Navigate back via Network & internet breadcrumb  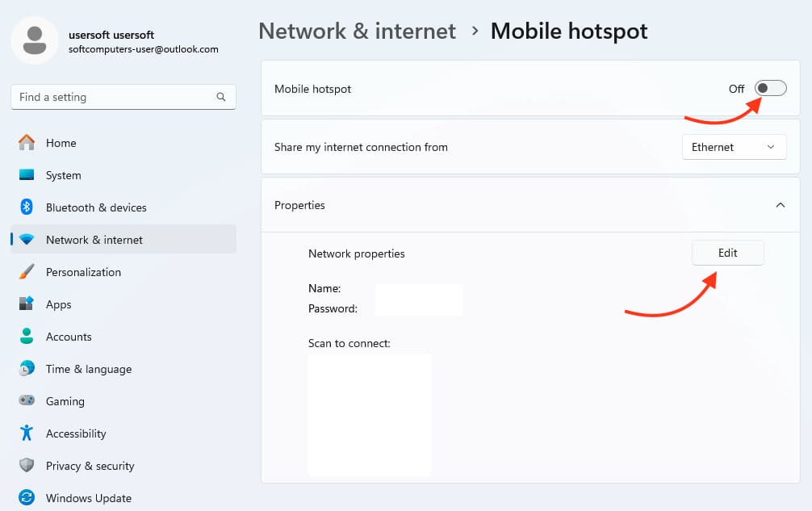click(357, 31)
